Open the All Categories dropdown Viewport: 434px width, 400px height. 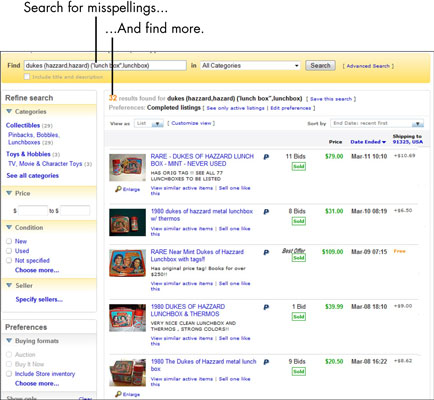tap(250, 66)
